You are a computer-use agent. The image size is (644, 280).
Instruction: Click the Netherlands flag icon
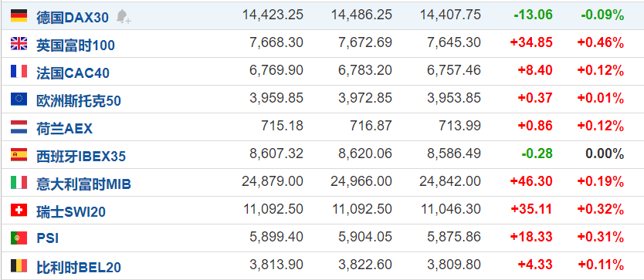click(19, 127)
